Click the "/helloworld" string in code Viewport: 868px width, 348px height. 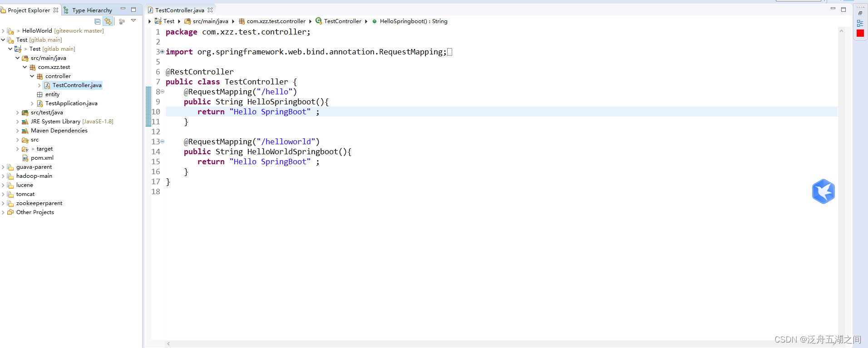pyautogui.click(x=286, y=142)
